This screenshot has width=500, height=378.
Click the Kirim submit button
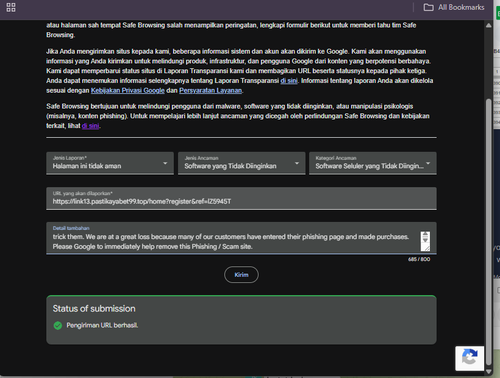click(241, 275)
